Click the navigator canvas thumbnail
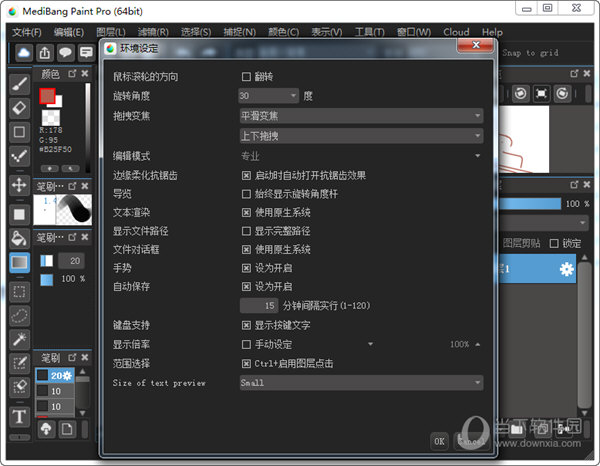This screenshot has height=466, width=600. pyautogui.click(x=524, y=140)
